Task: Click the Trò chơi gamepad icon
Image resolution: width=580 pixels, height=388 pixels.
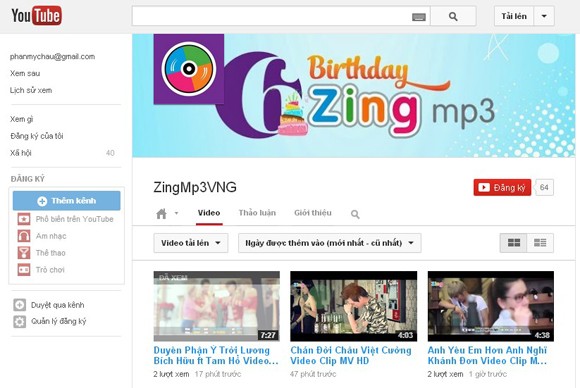Action: click(24, 270)
